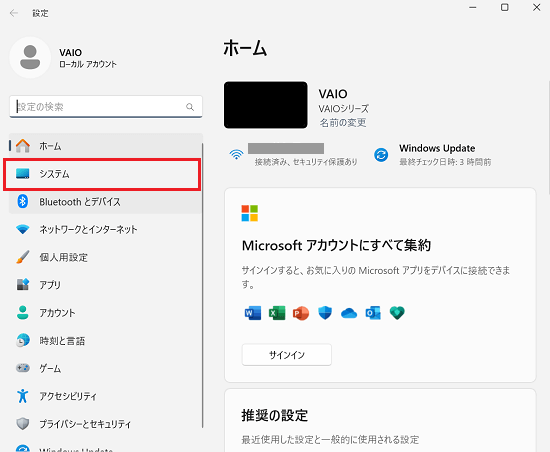Click the Word app icon
This screenshot has width=550, height=452.
pos(253,313)
